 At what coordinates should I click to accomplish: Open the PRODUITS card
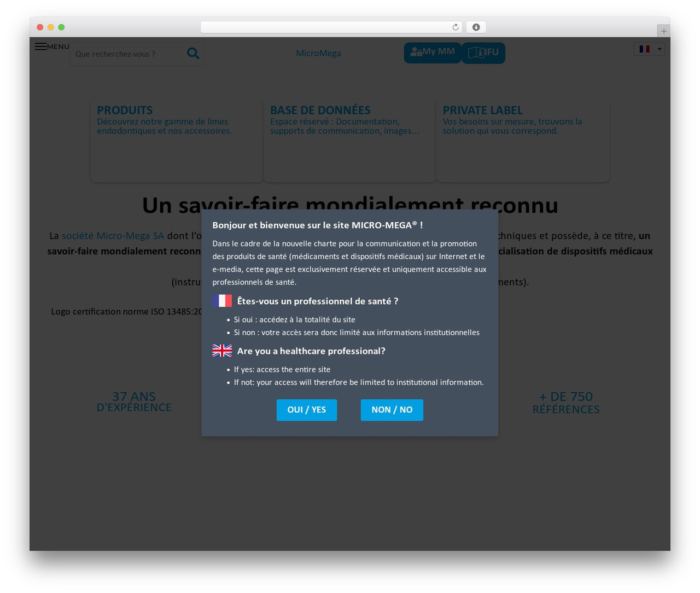(x=177, y=141)
